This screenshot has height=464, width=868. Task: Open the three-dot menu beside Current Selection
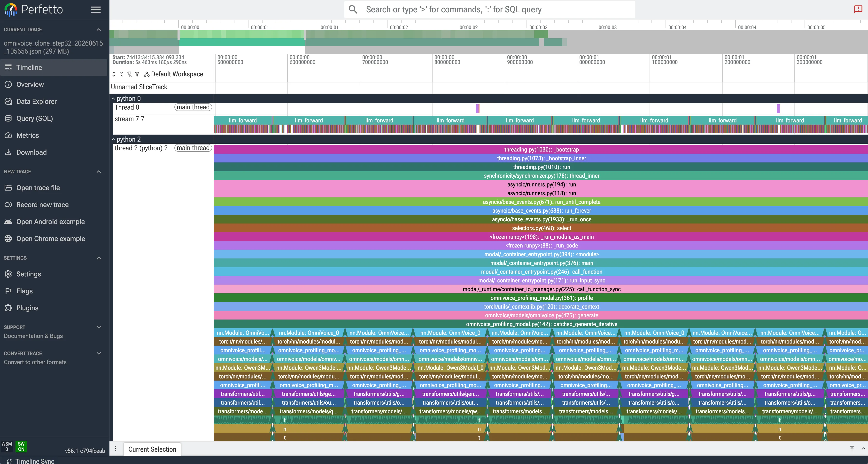coord(116,449)
